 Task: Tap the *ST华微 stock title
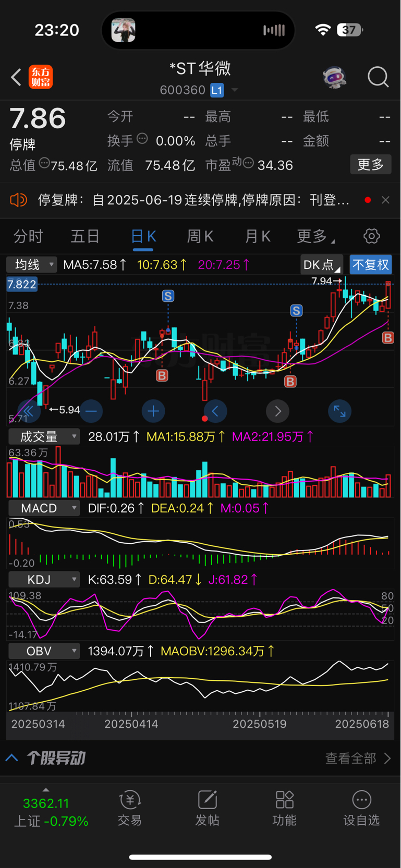[x=200, y=68]
